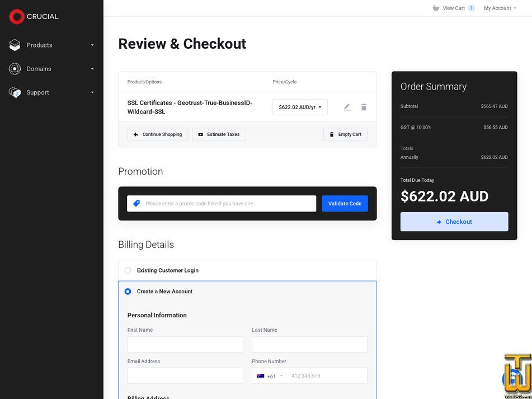Click the Price/Cycle column header
The image size is (532, 399).
(x=284, y=82)
